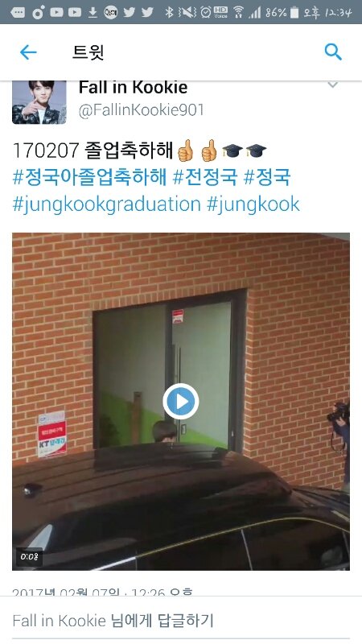Open hashtag #jungkook
This screenshot has height=644, width=362.
253,204
